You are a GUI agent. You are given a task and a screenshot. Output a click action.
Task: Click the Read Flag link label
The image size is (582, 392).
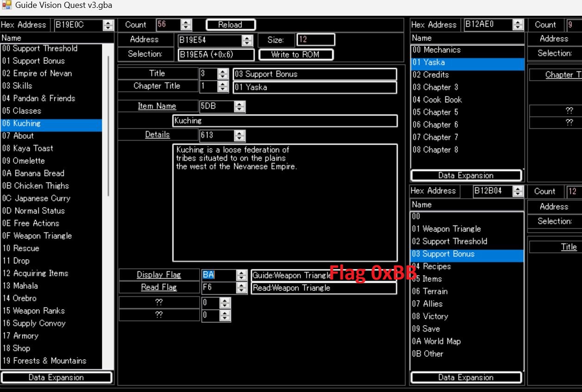[x=159, y=287]
